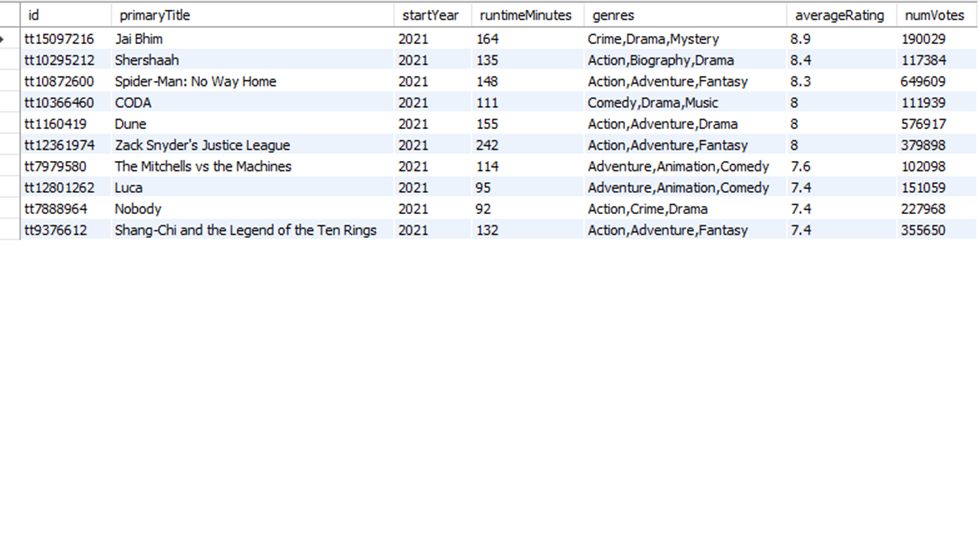Click the genres column header
The image size is (980, 551).
(x=613, y=15)
